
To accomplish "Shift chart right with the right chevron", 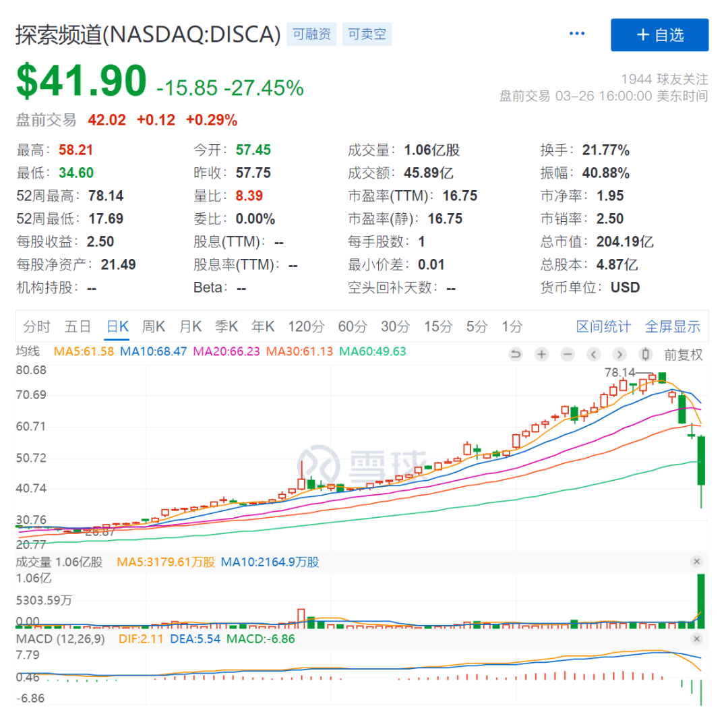I will 619,355.
